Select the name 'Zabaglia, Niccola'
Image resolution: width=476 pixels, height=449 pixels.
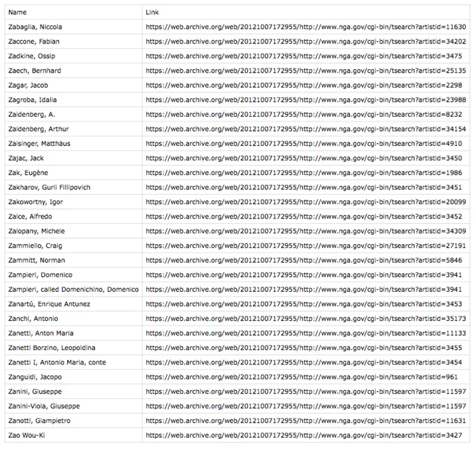pos(35,27)
